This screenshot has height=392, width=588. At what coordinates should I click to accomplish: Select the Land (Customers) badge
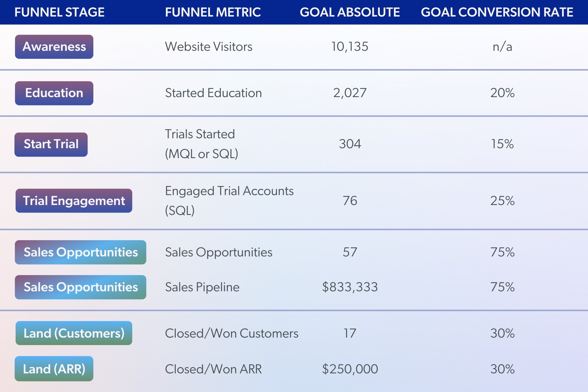[x=74, y=333]
